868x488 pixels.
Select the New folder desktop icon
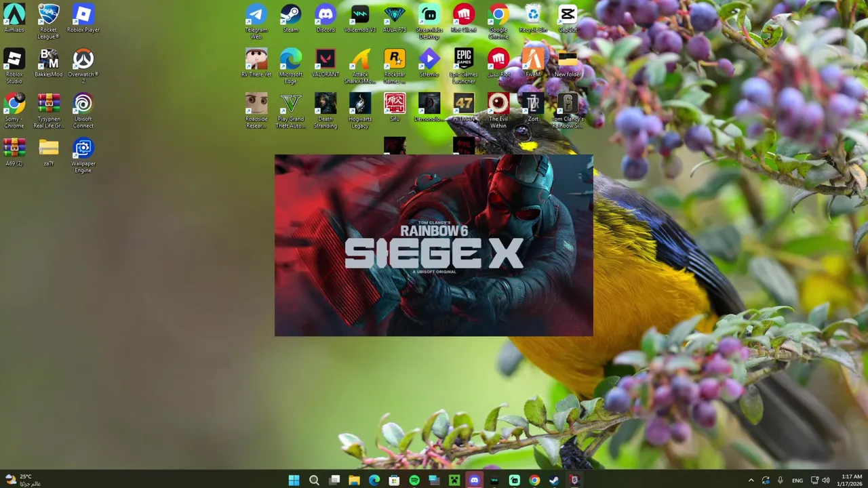[568, 63]
